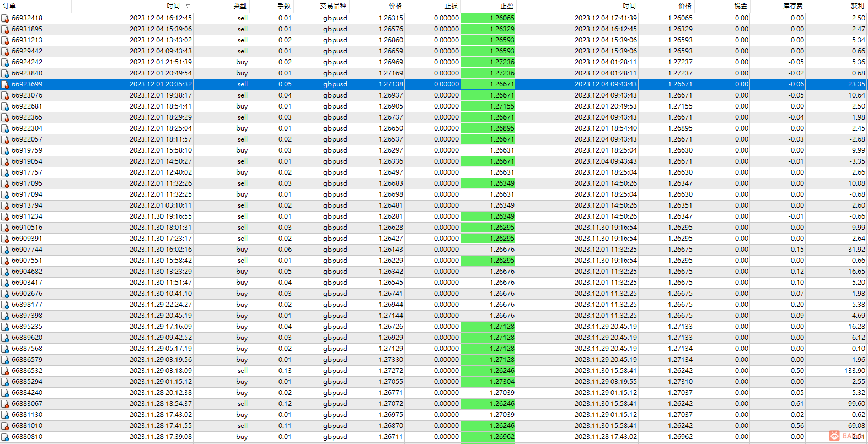Click the trade icon next to 66922681

tap(5, 106)
